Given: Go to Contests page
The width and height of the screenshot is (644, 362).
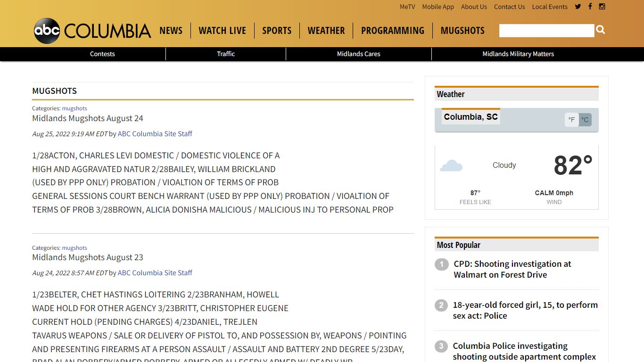Looking at the screenshot, I should click(102, 54).
